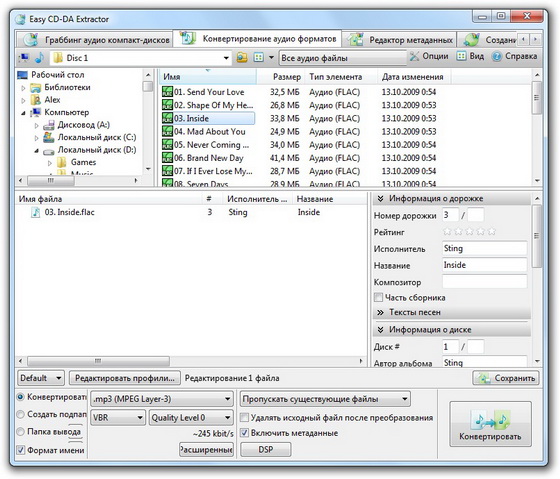This screenshot has height=479, width=560.
Task: Select the Конвертировать radio option
Action: (21, 397)
